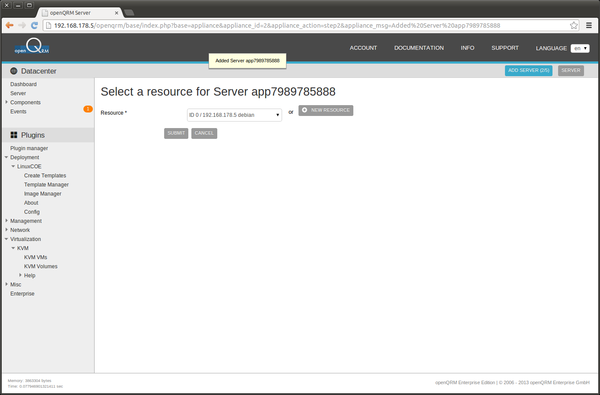Select the gray Server tab
This screenshot has width=600, height=395.
571,70
